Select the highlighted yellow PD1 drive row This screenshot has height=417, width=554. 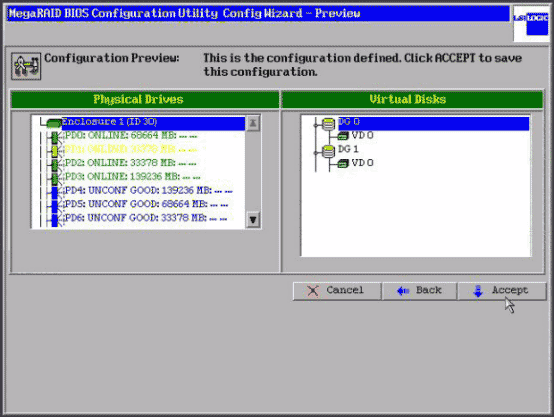coord(131,149)
